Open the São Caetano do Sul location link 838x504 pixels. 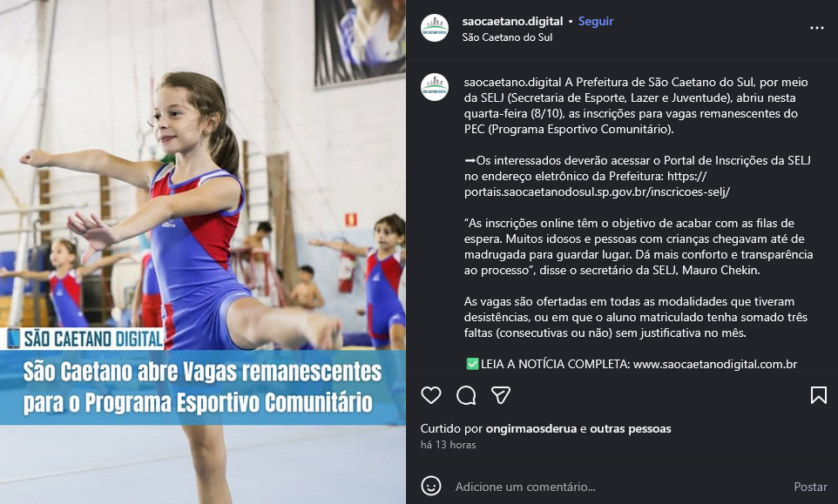click(x=507, y=37)
